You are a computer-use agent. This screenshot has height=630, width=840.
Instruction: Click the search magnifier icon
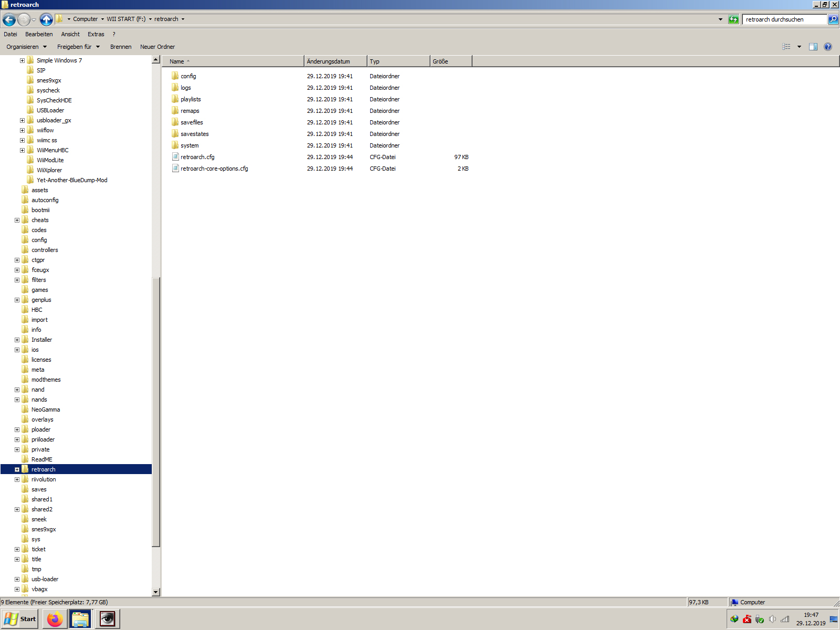click(x=833, y=19)
